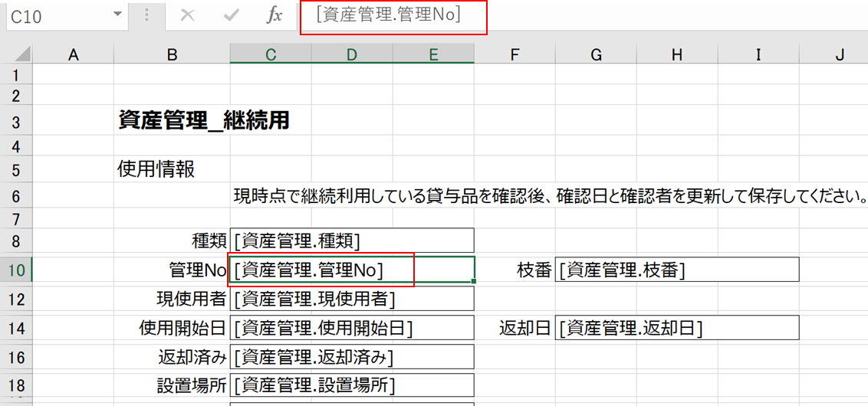The image size is (868, 406).
Task: Click the [資産管理.返却済み] field
Action: (352, 358)
